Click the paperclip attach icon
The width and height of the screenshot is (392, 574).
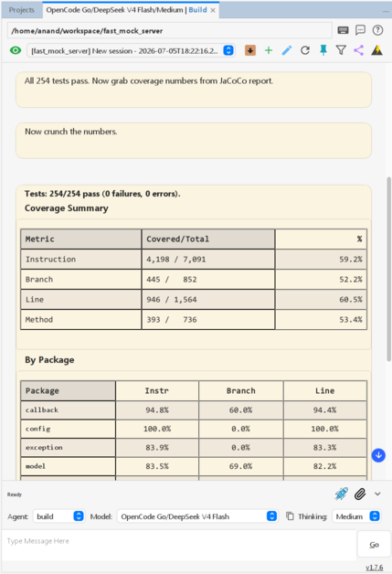[x=360, y=494]
